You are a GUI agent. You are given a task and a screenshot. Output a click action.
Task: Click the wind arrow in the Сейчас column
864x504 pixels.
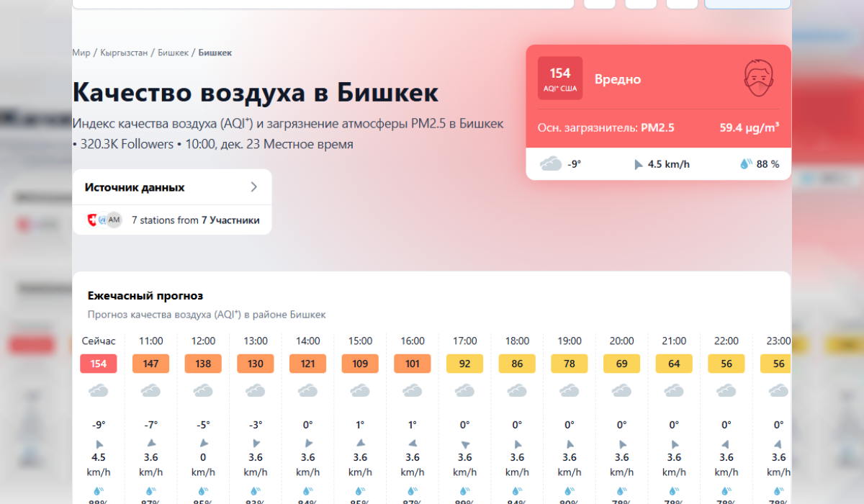click(99, 444)
